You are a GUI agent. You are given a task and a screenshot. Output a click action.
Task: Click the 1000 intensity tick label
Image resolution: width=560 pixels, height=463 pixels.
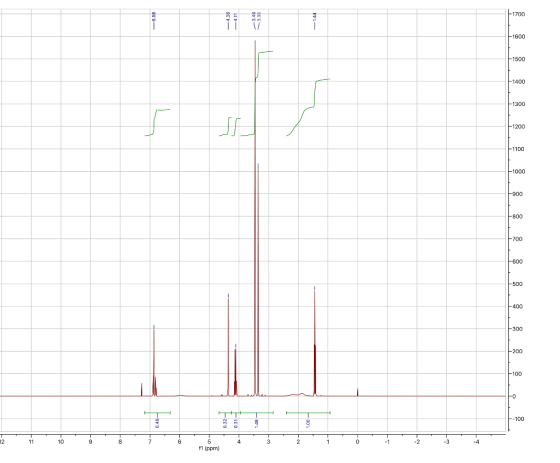point(518,171)
